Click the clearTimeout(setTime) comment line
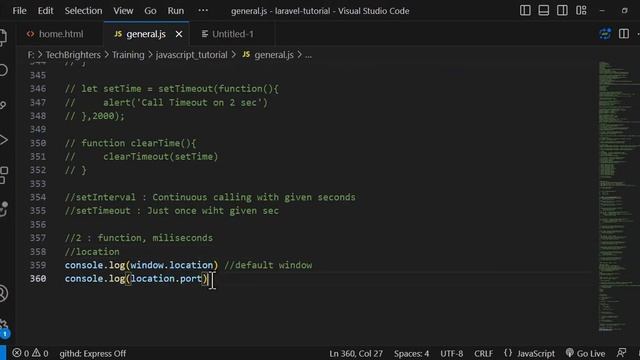This screenshot has width=640, height=360. 141,156
